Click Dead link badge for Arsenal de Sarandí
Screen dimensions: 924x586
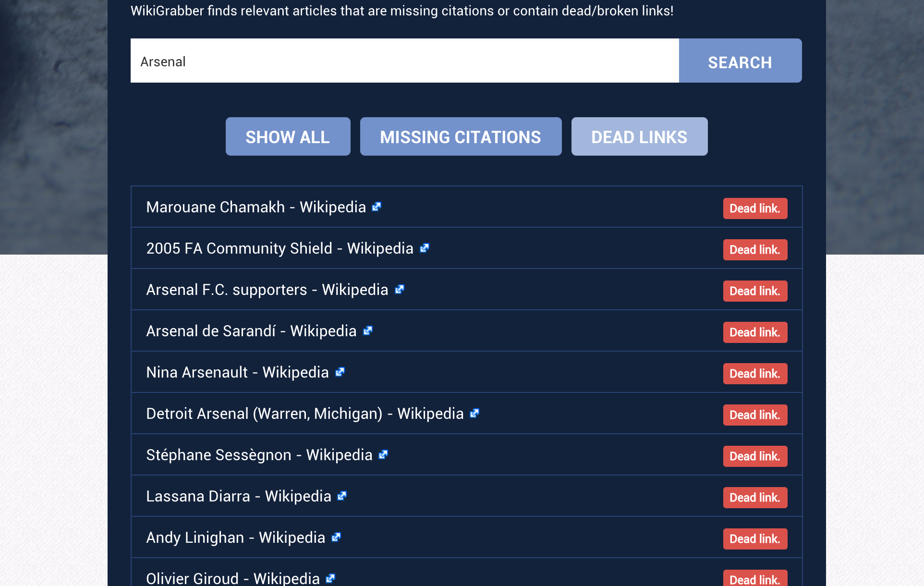point(755,332)
